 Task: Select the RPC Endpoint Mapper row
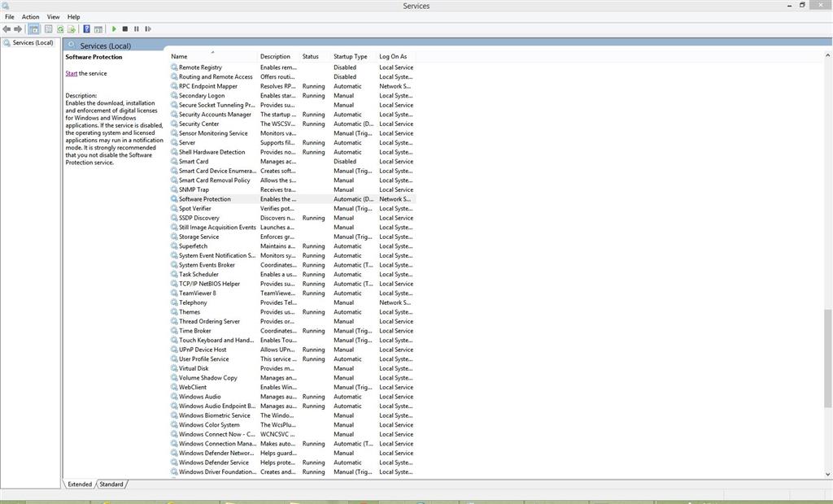[292, 86]
